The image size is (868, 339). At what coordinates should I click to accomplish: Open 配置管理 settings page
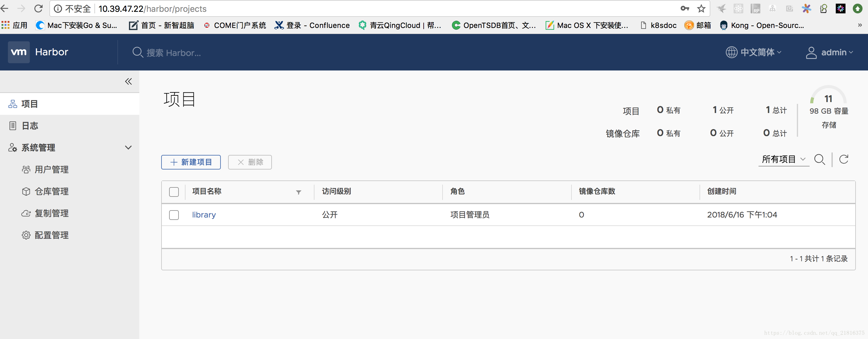[51, 235]
